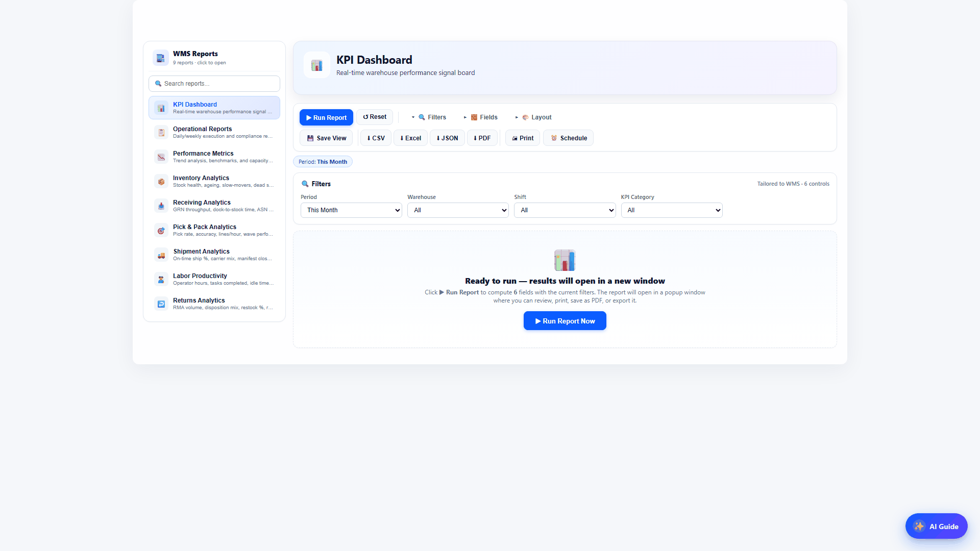The image size is (980, 551).
Task: Open the Shift dropdown
Action: tap(565, 210)
